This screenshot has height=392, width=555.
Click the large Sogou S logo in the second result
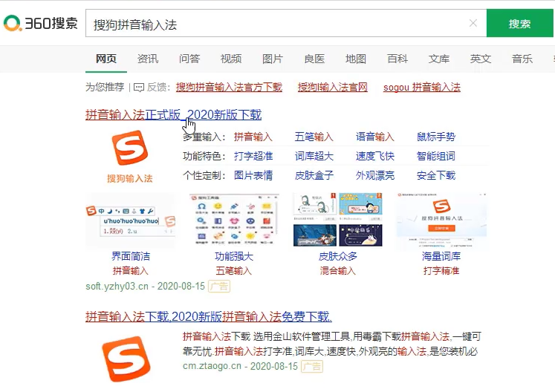click(x=126, y=359)
